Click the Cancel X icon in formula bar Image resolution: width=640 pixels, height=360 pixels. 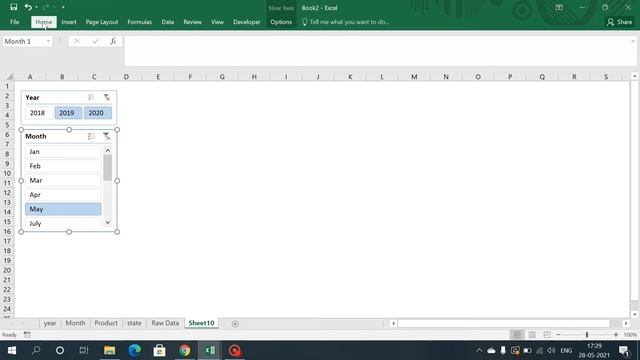77,41
